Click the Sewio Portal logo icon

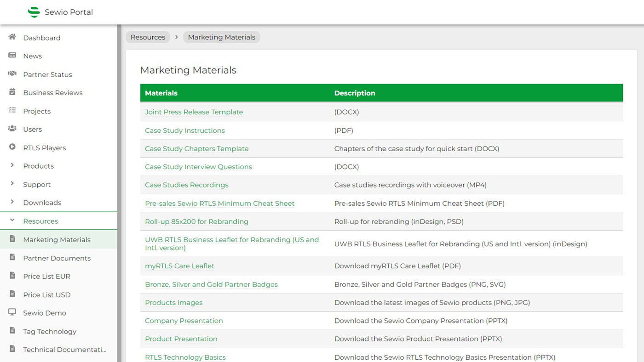click(34, 12)
